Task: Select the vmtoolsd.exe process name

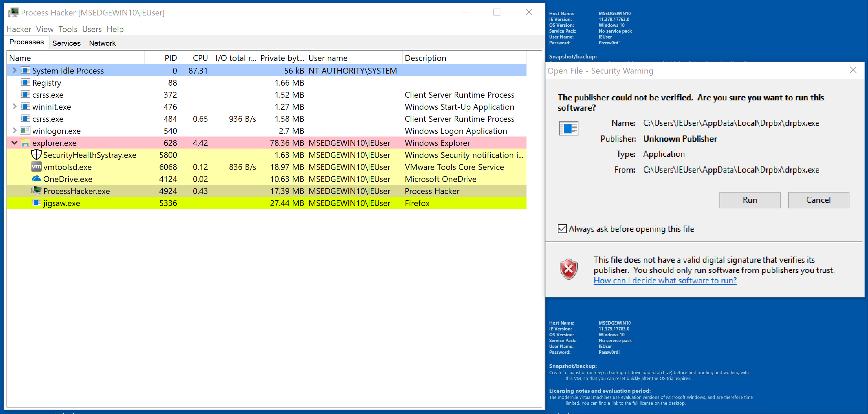Action: click(67, 167)
